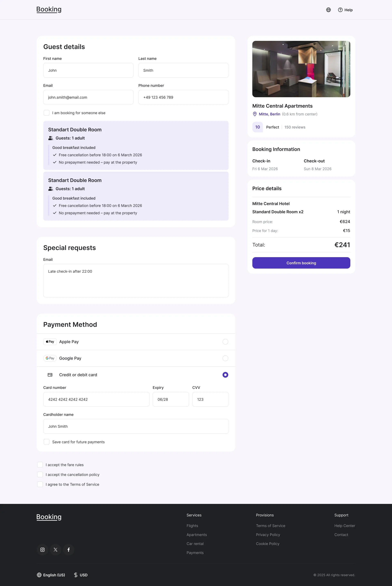Open the USD currency selector
392x586 pixels.
[81, 575]
